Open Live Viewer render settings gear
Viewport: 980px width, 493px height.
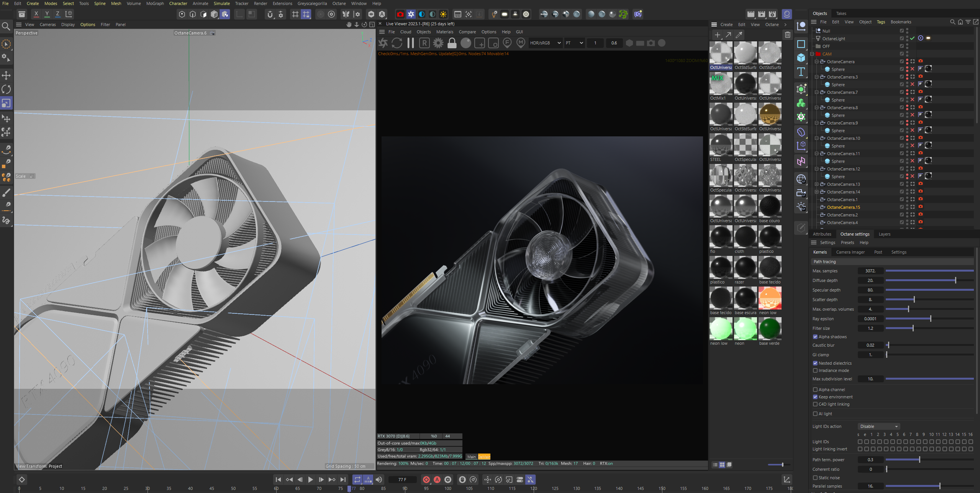pos(438,43)
